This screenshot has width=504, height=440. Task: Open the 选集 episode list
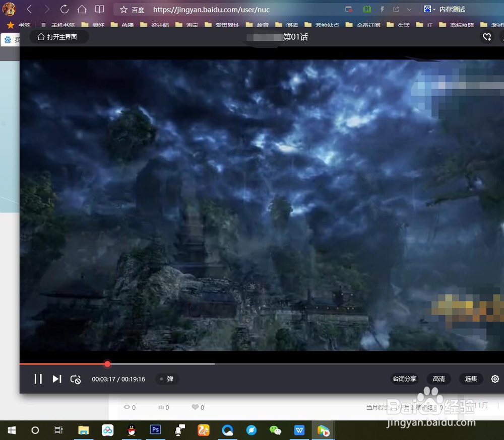(471, 379)
